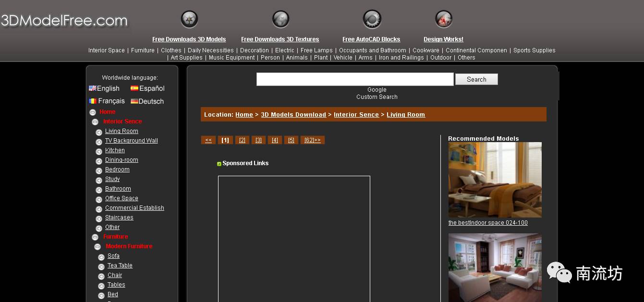Open the Home breadcrumb link
644x302 pixels.
tap(244, 115)
